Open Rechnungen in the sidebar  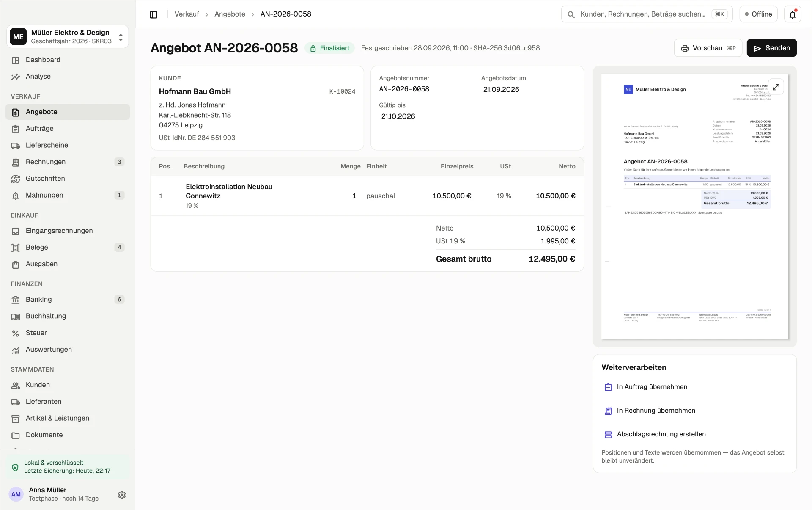pyautogui.click(x=68, y=162)
